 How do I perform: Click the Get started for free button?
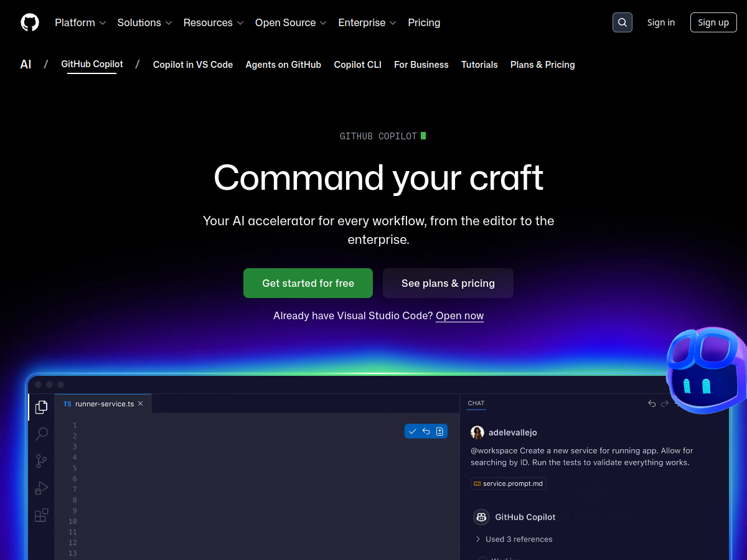click(308, 283)
